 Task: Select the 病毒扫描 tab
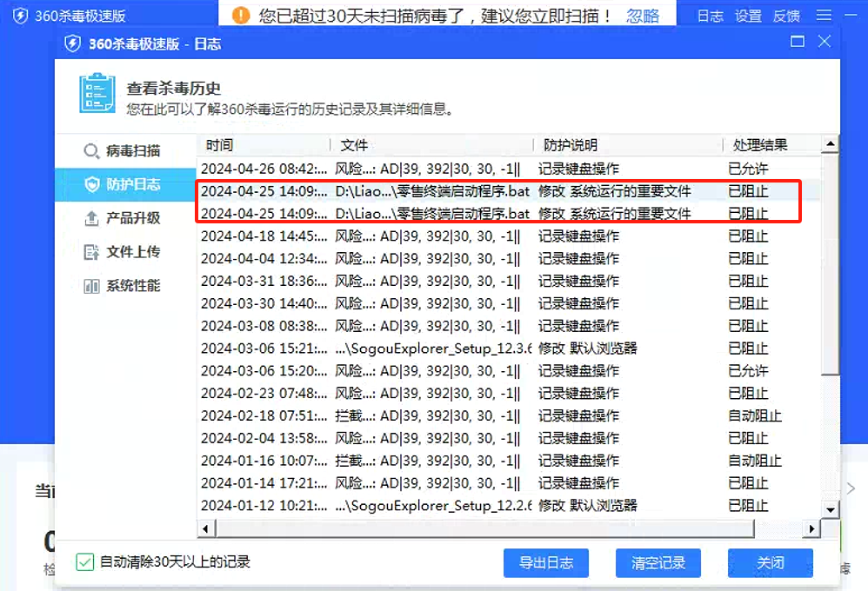coord(125,151)
